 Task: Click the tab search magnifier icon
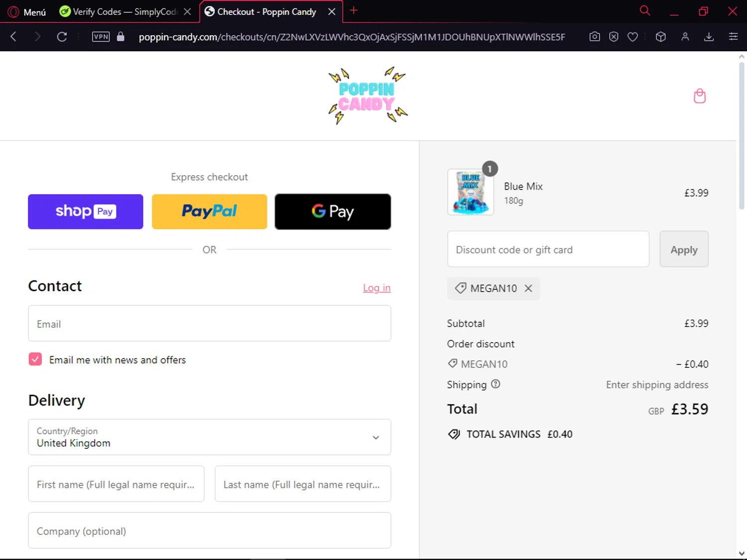(x=645, y=10)
